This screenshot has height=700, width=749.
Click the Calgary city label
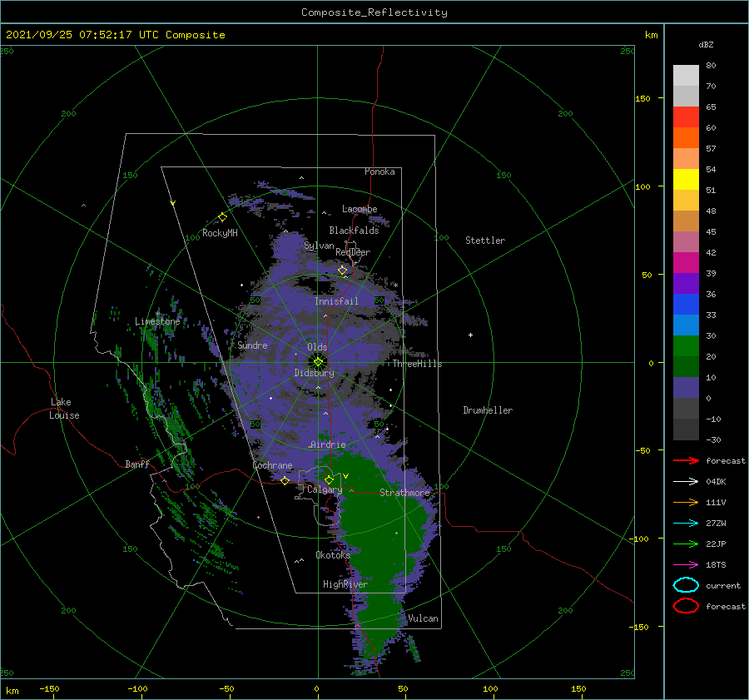(x=325, y=489)
